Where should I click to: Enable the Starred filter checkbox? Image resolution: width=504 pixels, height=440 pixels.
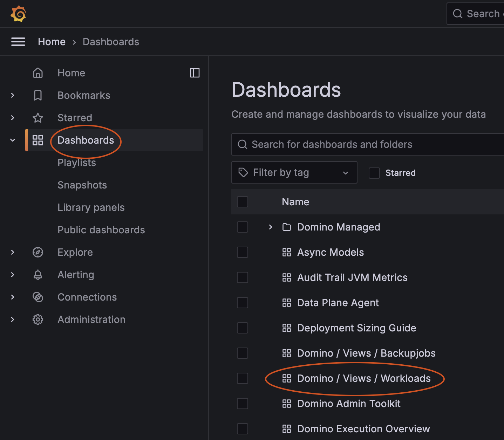374,173
